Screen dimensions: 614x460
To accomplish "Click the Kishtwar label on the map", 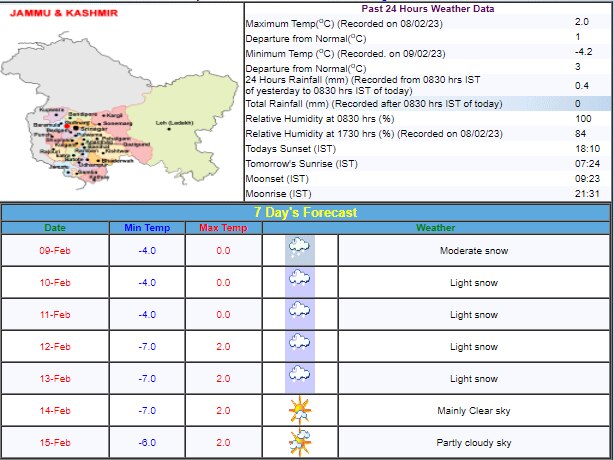I will [x=117, y=151].
